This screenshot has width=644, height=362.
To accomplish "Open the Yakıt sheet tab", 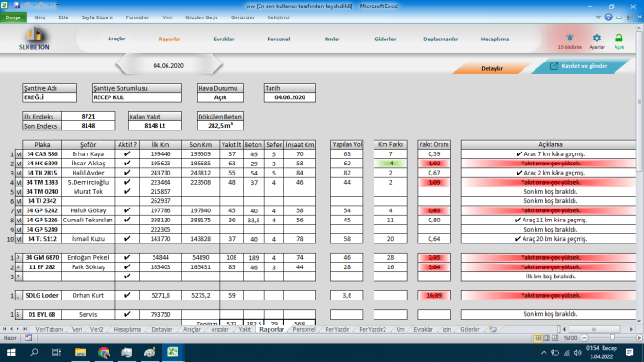I will click(245, 329).
